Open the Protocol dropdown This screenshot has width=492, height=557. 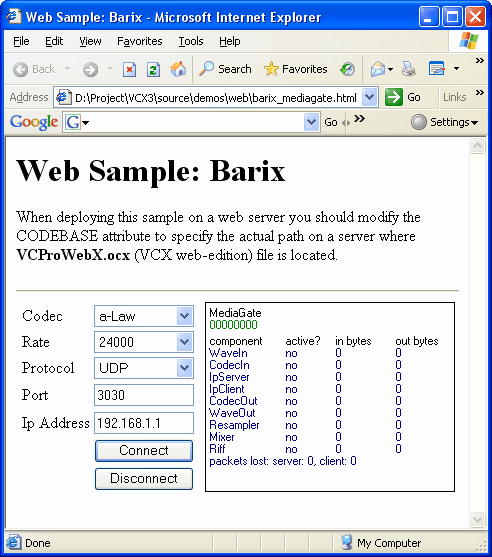pyautogui.click(x=184, y=368)
